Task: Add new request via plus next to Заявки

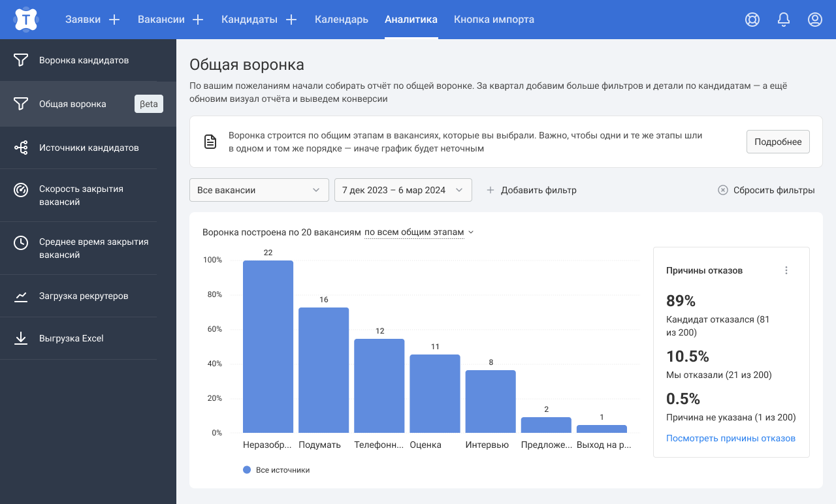Action: 114,20
